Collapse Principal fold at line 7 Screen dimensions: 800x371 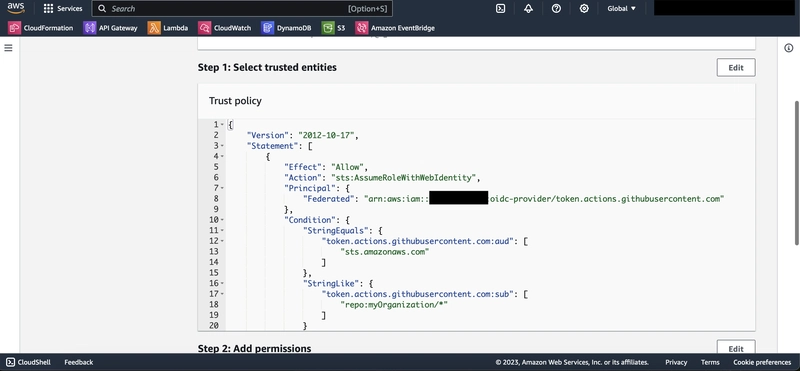(x=222, y=188)
